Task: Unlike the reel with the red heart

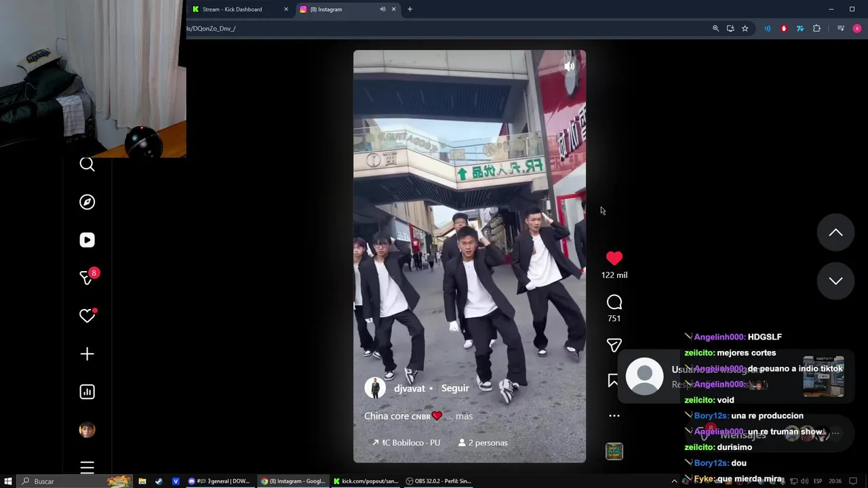Action: [614, 258]
